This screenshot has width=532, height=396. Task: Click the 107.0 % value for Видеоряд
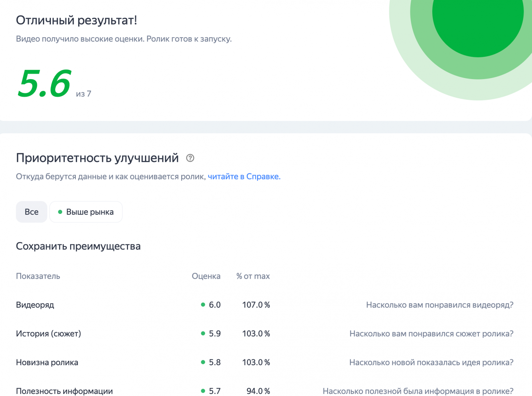256,305
